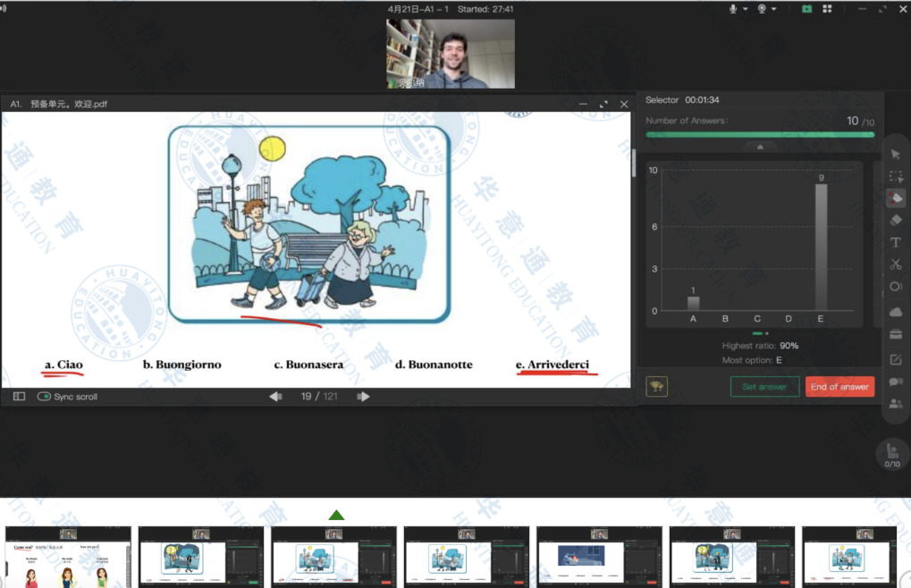Click the trophy reward icon
Image resolution: width=911 pixels, height=588 pixels.
coord(656,387)
